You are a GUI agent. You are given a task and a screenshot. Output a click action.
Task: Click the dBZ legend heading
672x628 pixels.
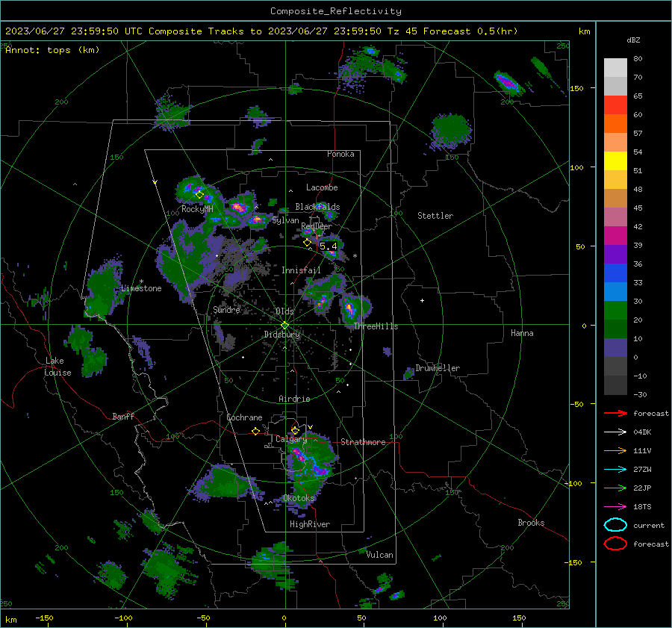click(x=633, y=40)
